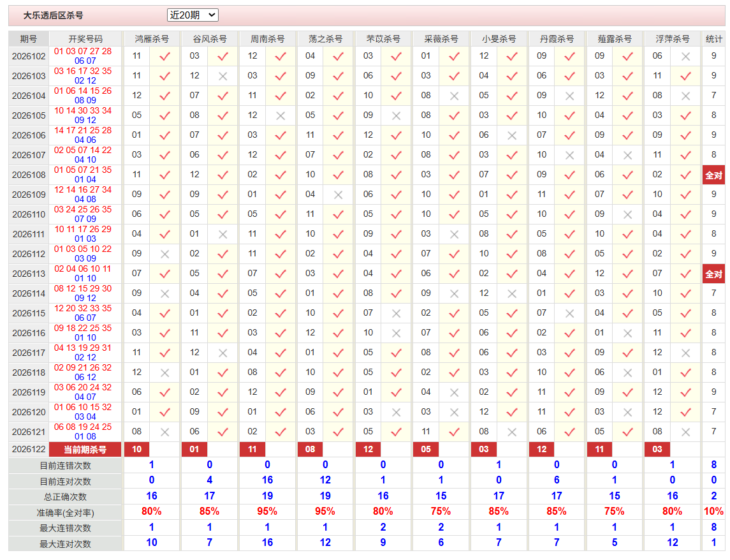Select the red 10 badge under 鸿雁杀号
Screen dimensions: 730x560
point(137,450)
